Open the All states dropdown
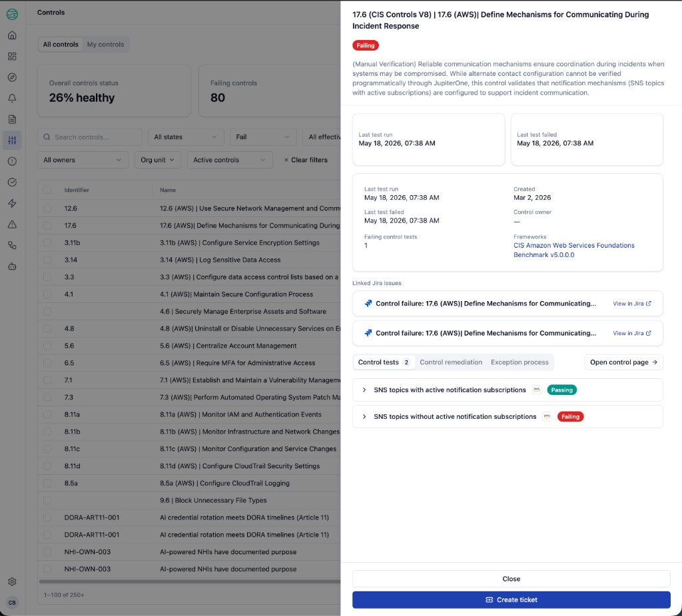 click(x=186, y=137)
